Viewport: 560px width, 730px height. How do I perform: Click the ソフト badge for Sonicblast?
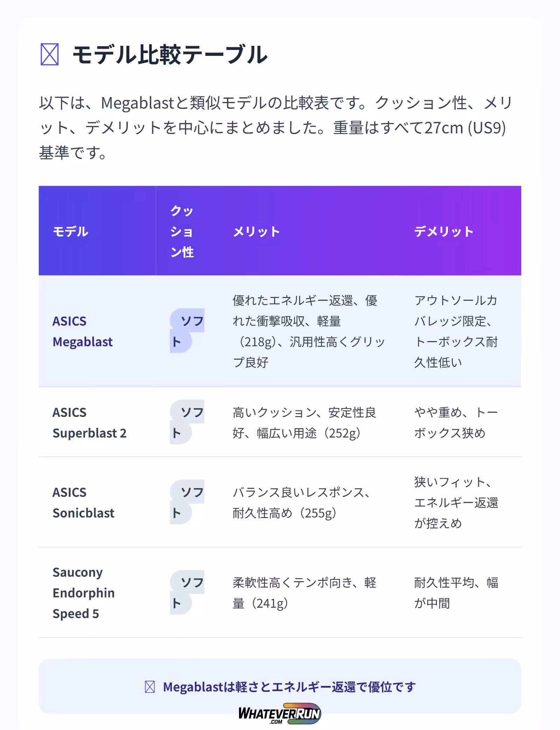click(187, 502)
